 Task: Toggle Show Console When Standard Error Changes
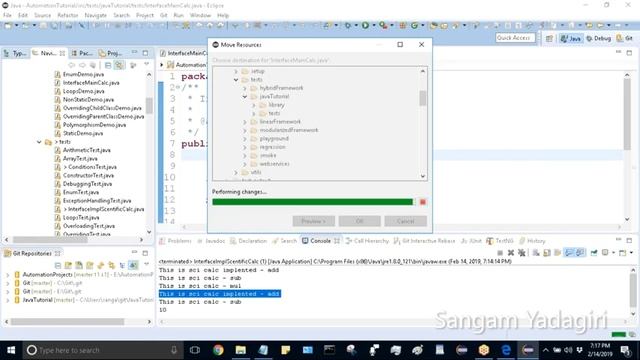coord(580,253)
